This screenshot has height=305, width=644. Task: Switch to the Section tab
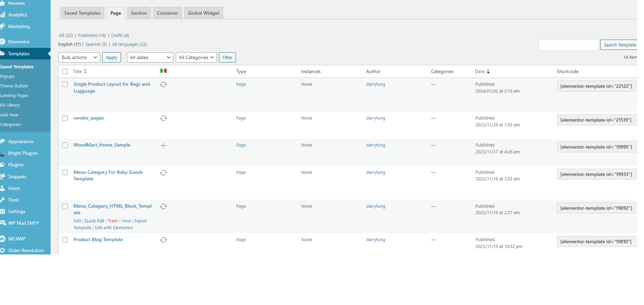coord(139,13)
